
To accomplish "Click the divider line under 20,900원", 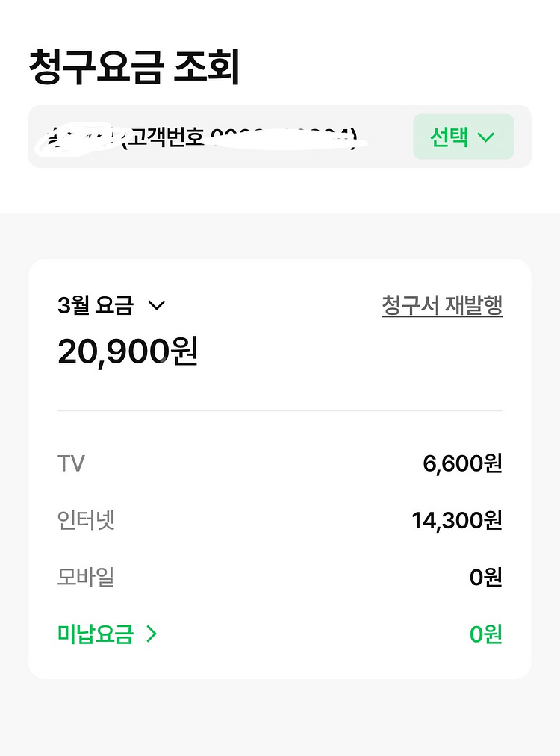I will (x=280, y=410).
